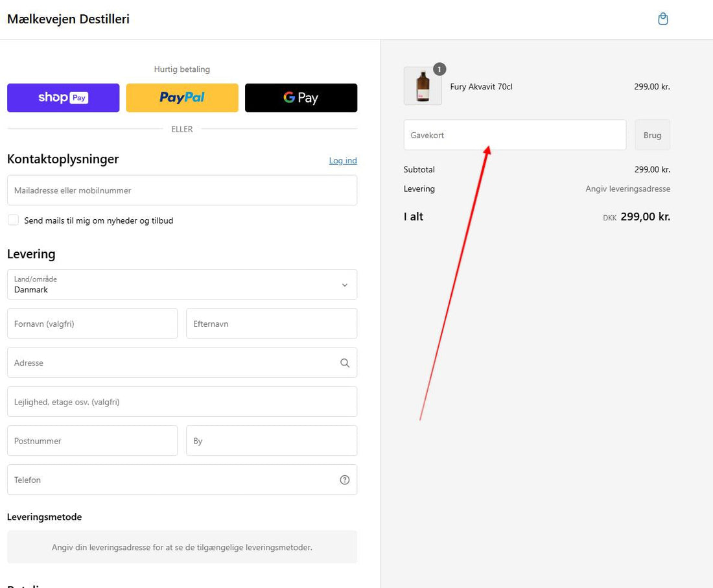The height and width of the screenshot is (588, 713).
Task: Click the Postnummer field
Action: [x=92, y=441]
